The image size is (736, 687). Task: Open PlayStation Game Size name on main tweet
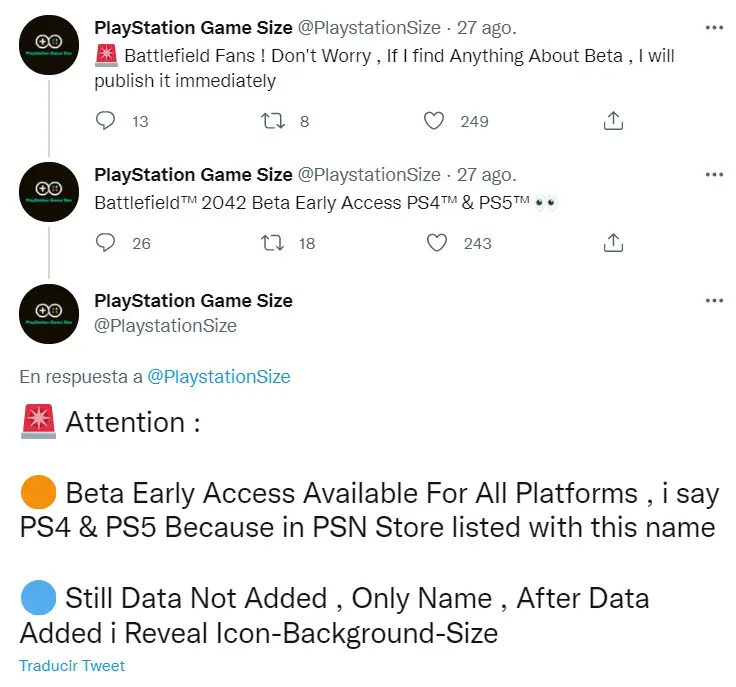pos(193,300)
